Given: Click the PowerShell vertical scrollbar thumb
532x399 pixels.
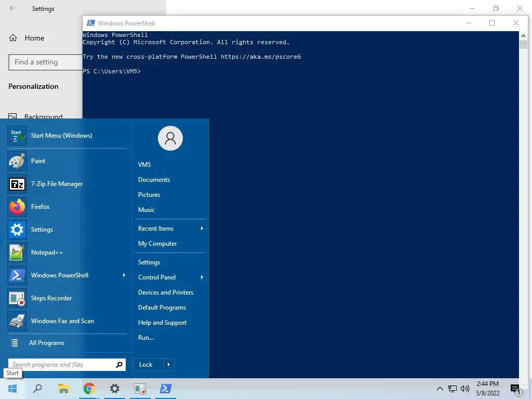Looking at the screenshot, I should point(523,44).
